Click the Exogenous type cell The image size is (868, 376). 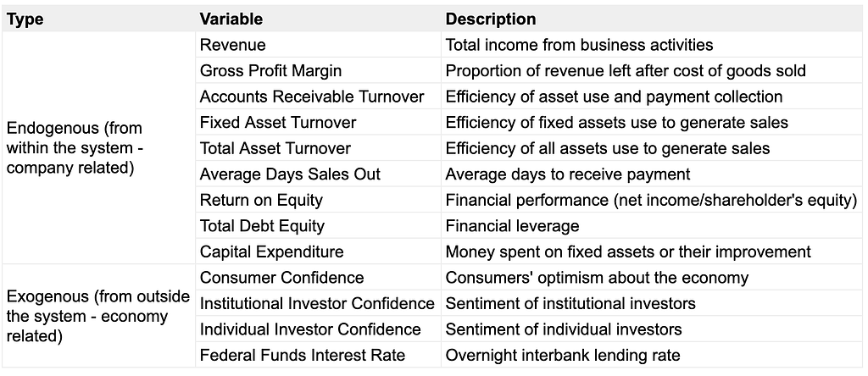(x=98, y=316)
